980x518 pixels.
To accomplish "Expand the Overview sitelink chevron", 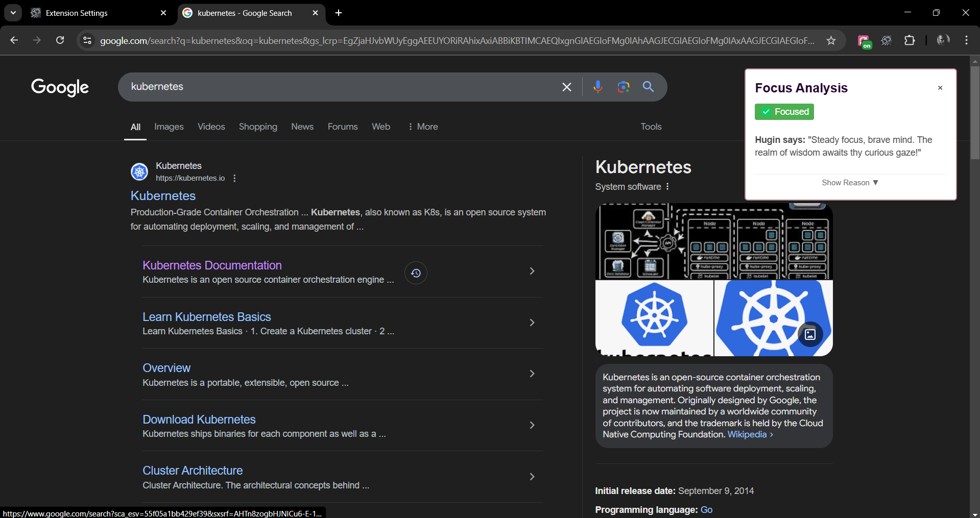I will pos(532,374).
